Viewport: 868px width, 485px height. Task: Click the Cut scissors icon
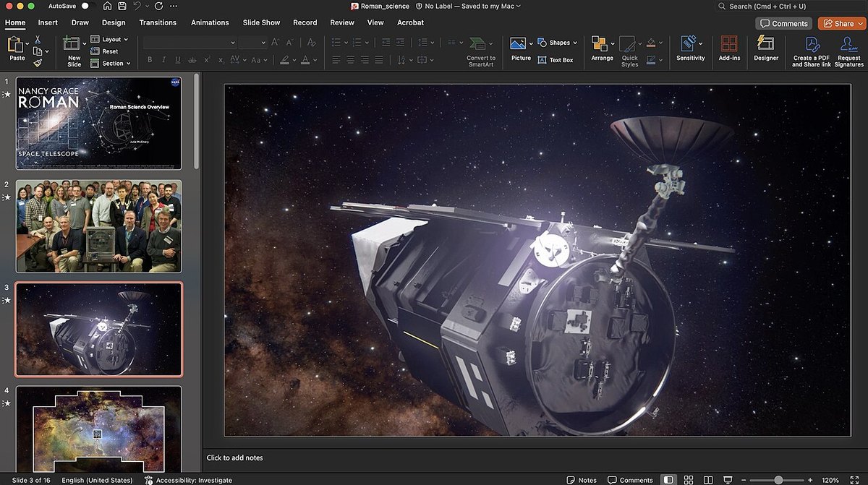coord(38,40)
